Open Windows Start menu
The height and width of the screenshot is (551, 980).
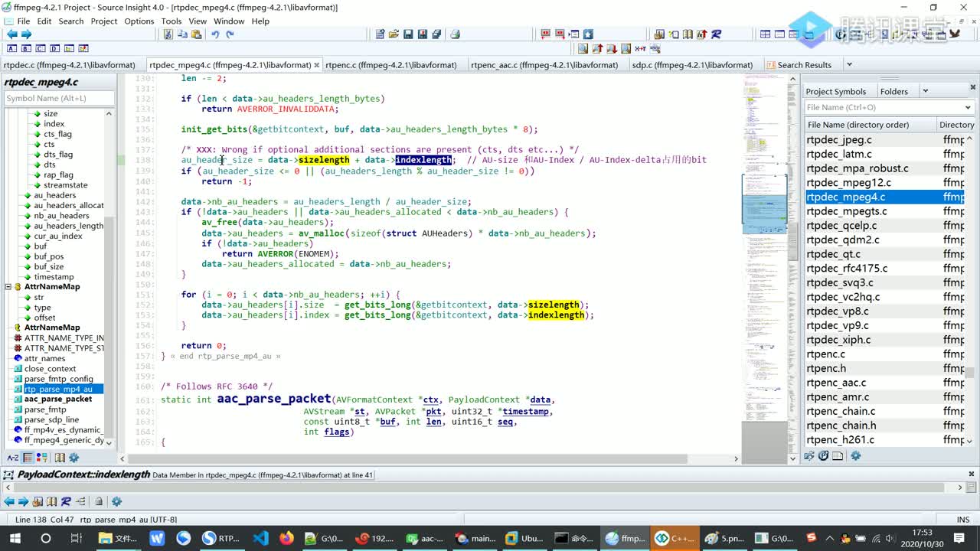tap(15, 538)
